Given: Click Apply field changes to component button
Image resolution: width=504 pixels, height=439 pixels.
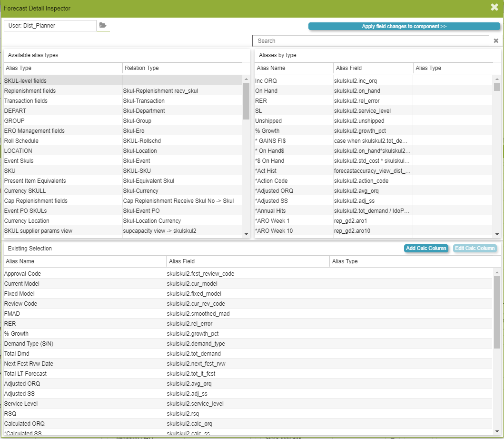Looking at the screenshot, I should click(x=404, y=27).
